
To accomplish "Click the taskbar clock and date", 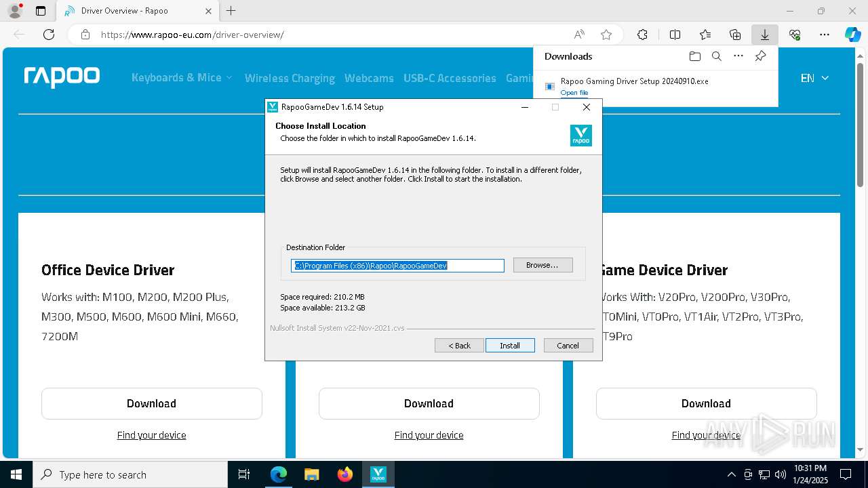I will (810, 474).
